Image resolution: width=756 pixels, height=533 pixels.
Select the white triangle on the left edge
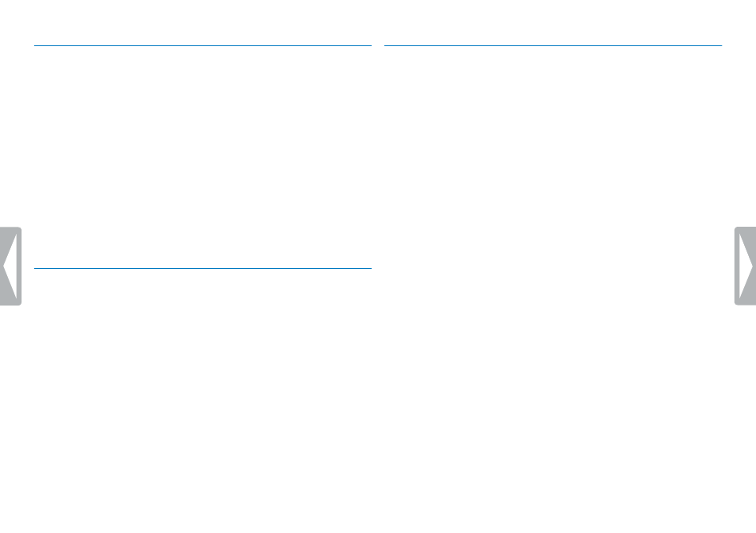point(10,266)
